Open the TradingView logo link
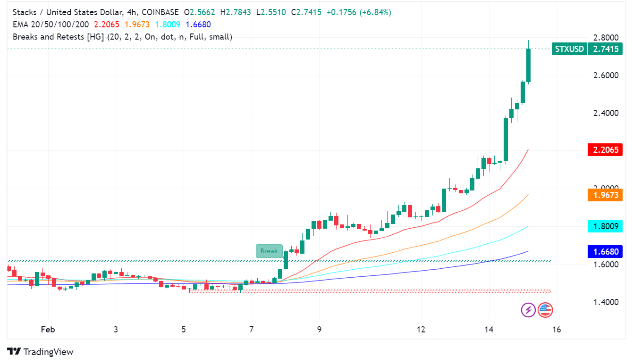This screenshot has width=633, height=364. pyautogui.click(x=41, y=351)
